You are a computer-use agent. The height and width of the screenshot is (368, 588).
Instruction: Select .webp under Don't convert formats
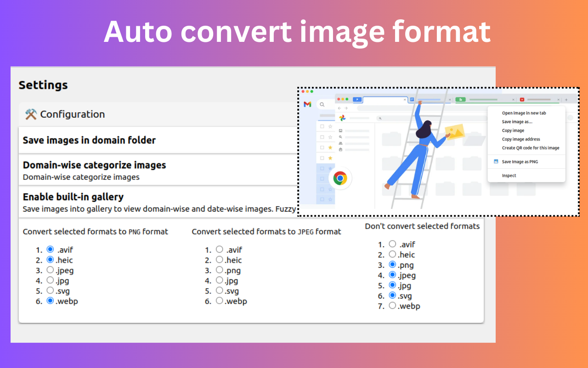[x=392, y=305]
